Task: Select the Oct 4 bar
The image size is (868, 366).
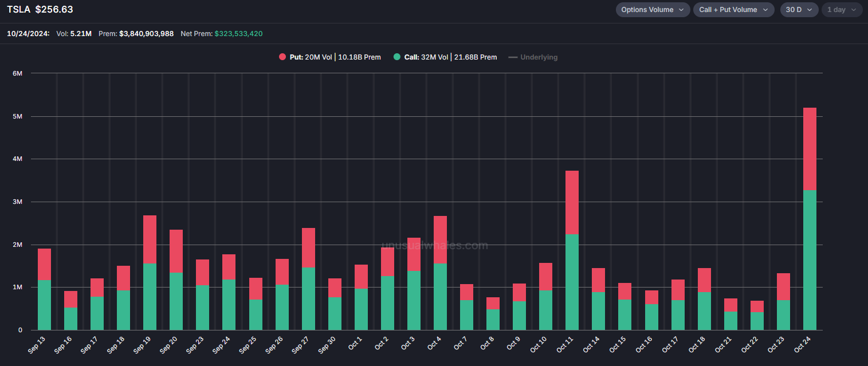Action: (x=440, y=273)
